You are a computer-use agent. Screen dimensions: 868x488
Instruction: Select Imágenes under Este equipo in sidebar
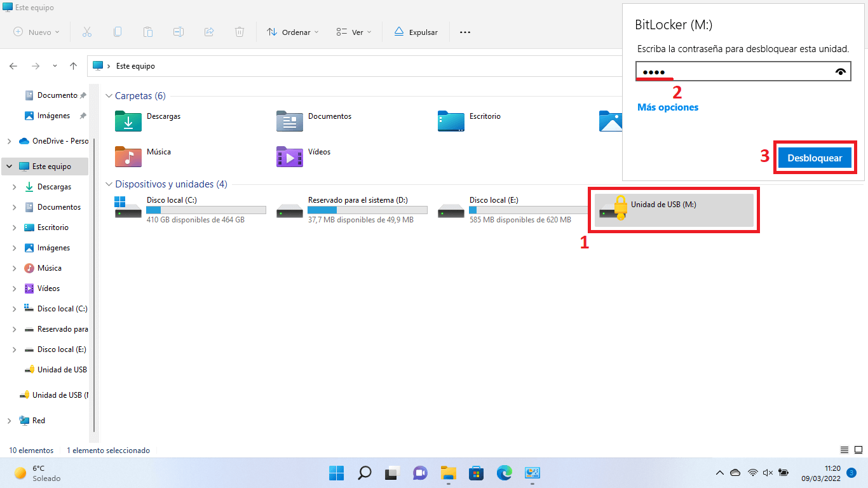tap(53, 248)
